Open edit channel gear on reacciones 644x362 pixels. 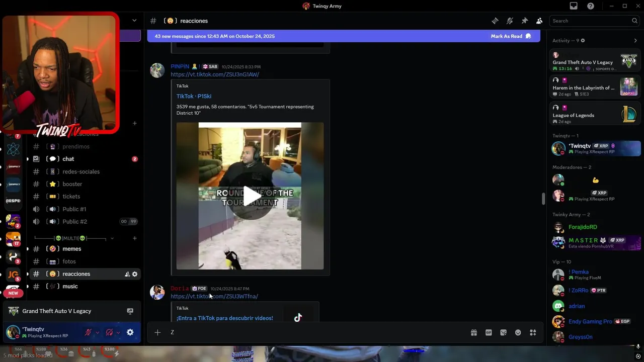click(x=135, y=274)
